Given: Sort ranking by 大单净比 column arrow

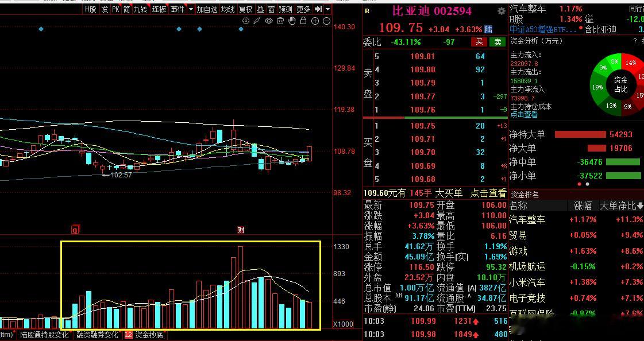Looking at the screenshot, I should pos(639,206).
